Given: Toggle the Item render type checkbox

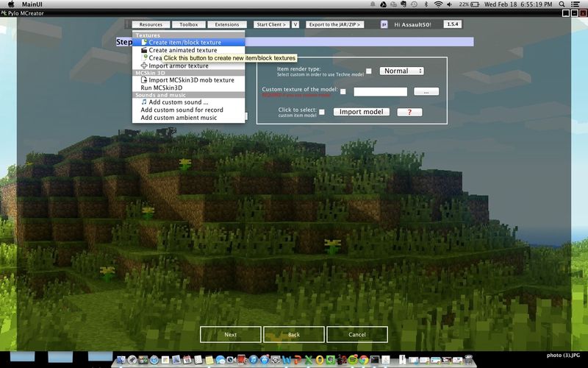Looking at the screenshot, I should [x=369, y=71].
